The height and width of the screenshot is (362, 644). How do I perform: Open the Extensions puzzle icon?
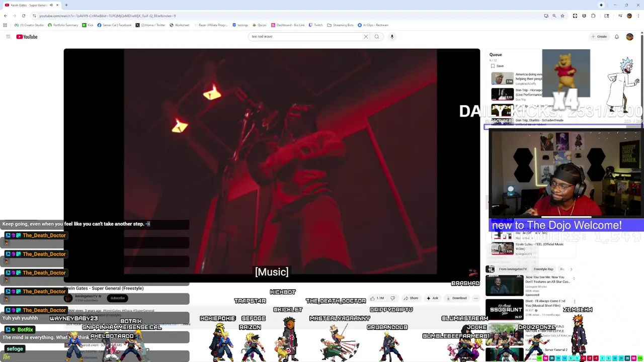[593, 16]
